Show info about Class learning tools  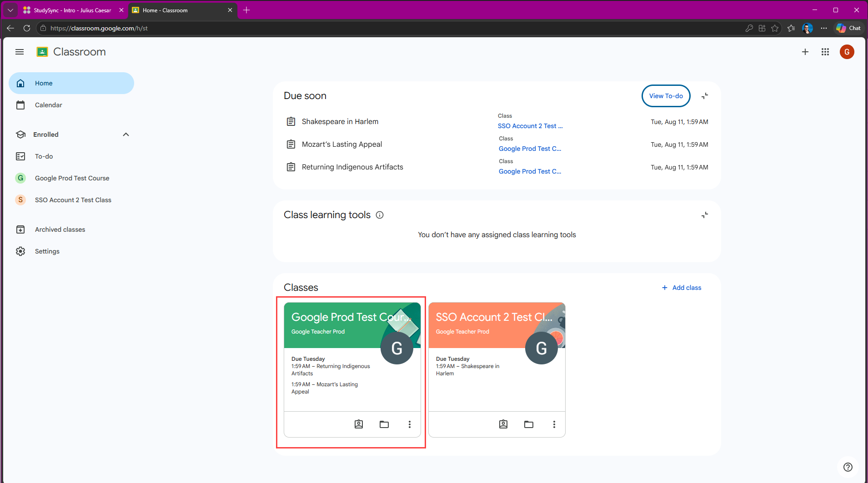point(380,215)
